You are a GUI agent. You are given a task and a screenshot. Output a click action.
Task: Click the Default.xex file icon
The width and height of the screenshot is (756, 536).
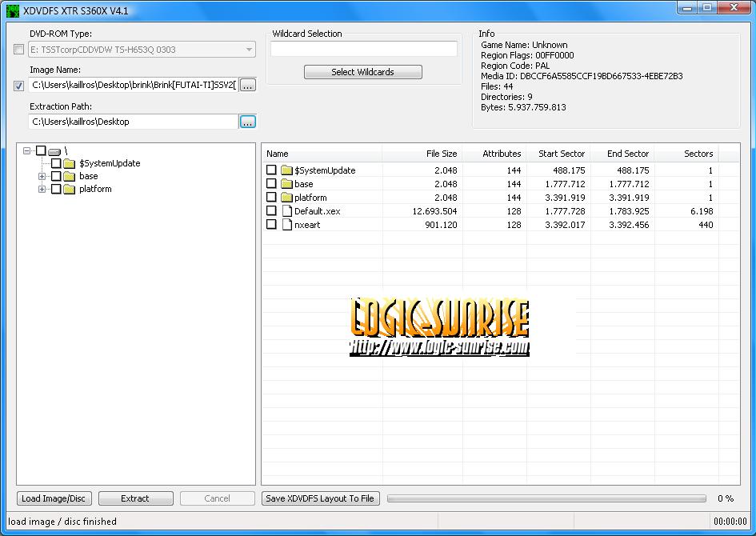click(x=287, y=210)
